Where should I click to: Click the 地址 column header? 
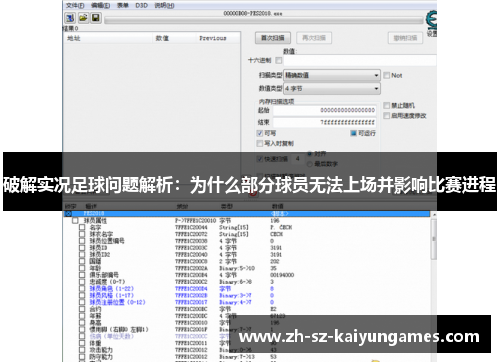(x=108, y=38)
